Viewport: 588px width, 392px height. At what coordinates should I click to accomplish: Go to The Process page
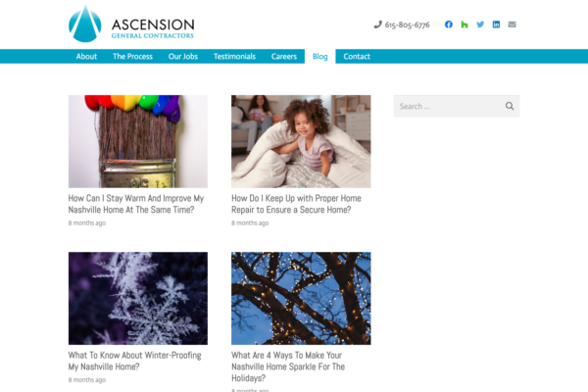(x=132, y=56)
